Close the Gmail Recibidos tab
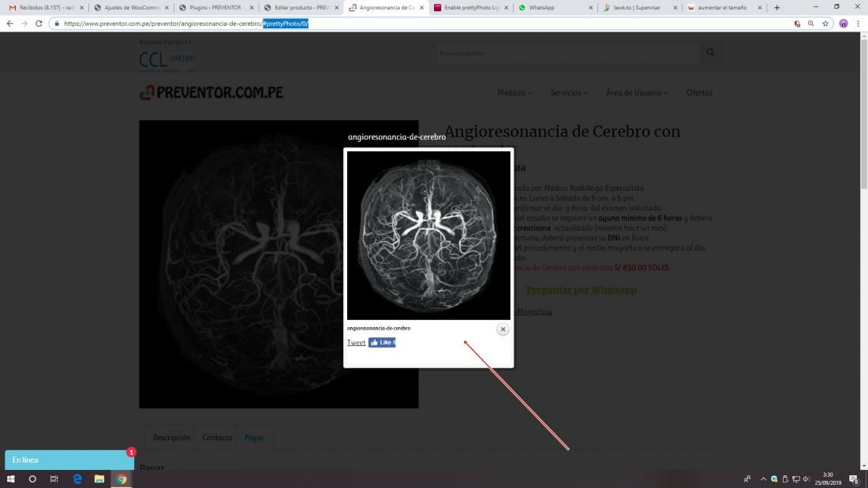The width and height of the screenshot is (868, 488). 81,8
